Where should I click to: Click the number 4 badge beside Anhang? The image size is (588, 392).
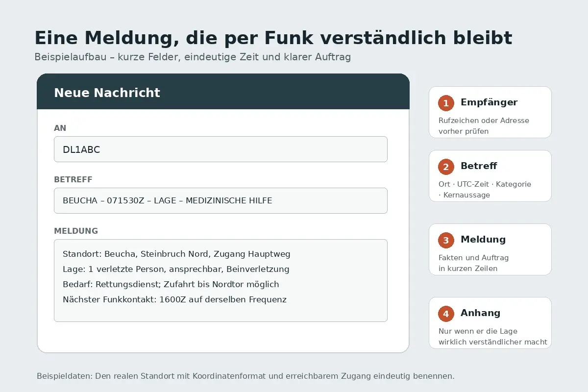click(x=446, y=314)
